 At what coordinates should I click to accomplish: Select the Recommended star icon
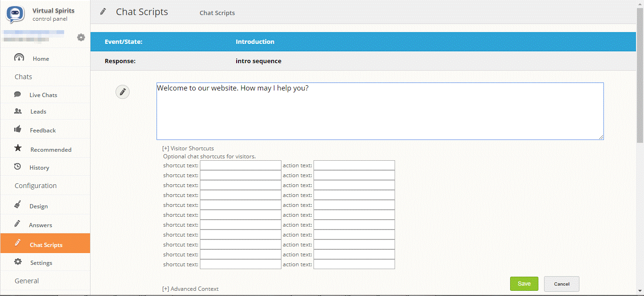click(x=17, y=148)
